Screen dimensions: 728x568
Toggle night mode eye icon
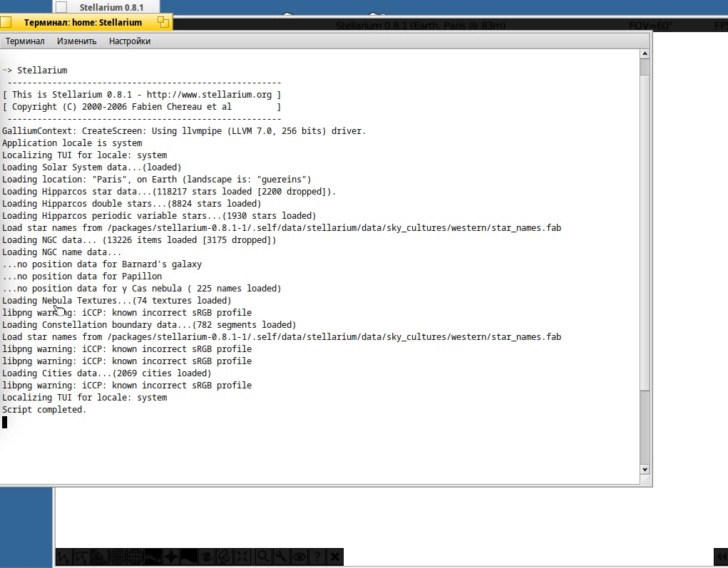click(x=299, y=557)
